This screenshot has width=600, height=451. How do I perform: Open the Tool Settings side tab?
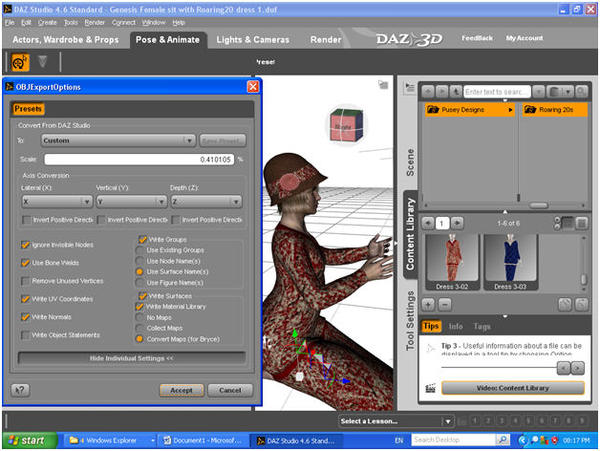[410, 321]
